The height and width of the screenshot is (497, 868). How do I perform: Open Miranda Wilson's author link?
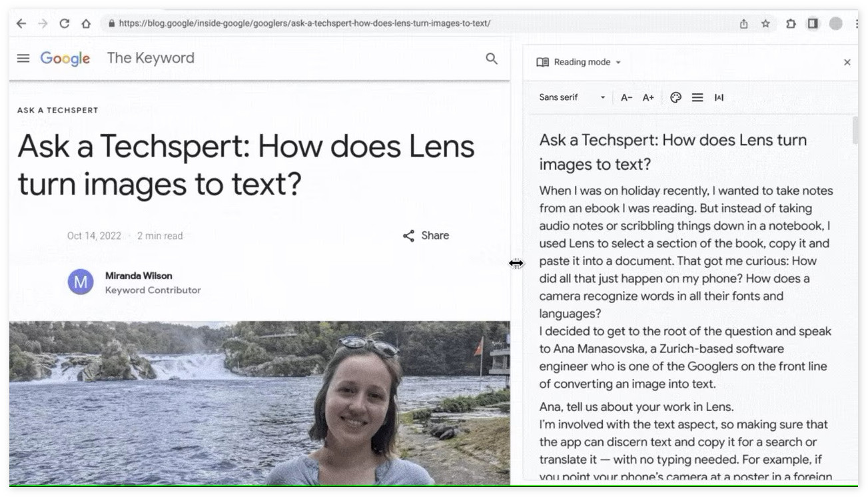click(x=139, y=276)
